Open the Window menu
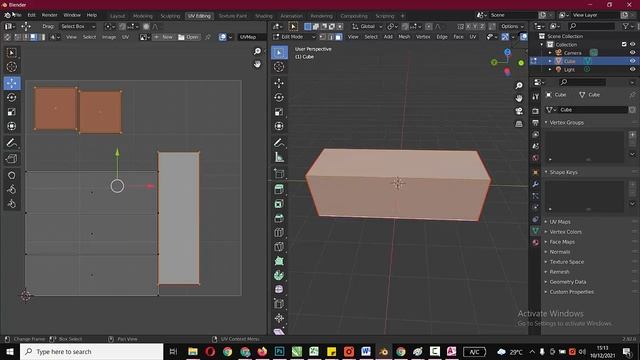 coord(72,15)
